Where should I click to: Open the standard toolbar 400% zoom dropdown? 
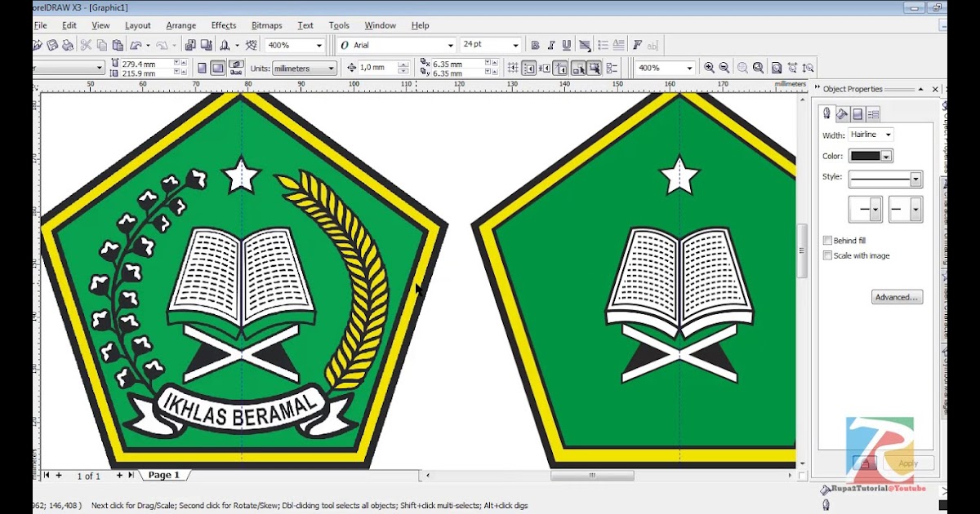click(318, 46)
